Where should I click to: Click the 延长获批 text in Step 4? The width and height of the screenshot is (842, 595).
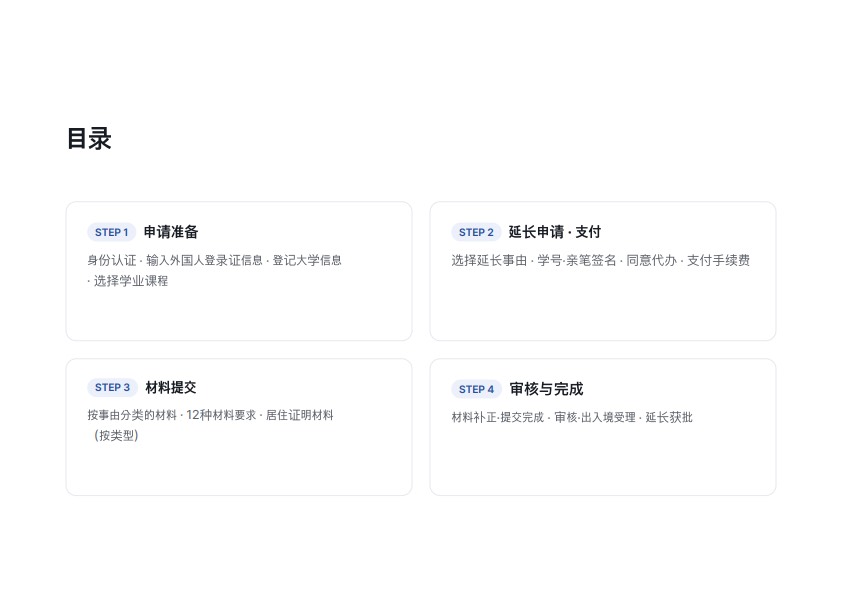click(x=669, y=417)
